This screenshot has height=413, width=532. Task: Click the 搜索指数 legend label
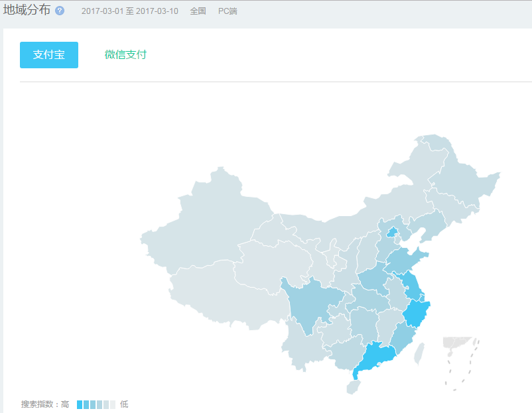point(37,404)
